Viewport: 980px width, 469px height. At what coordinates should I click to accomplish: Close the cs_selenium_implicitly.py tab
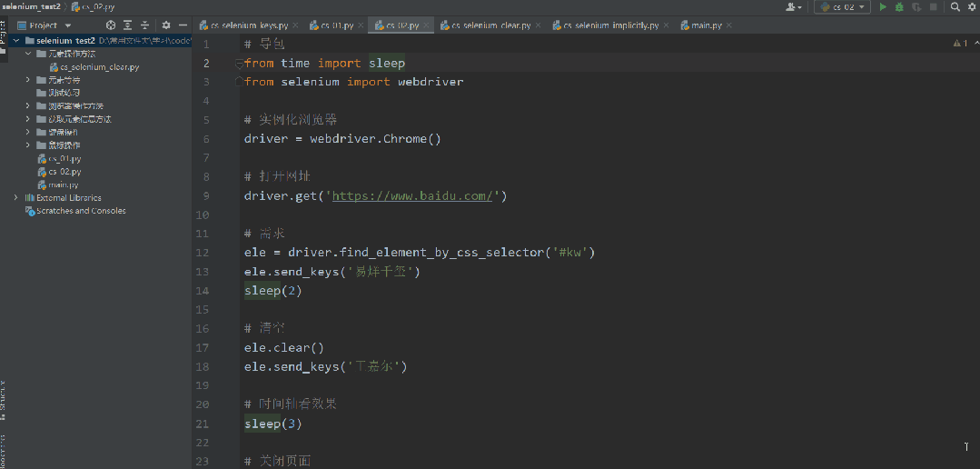tap(666, 25)
